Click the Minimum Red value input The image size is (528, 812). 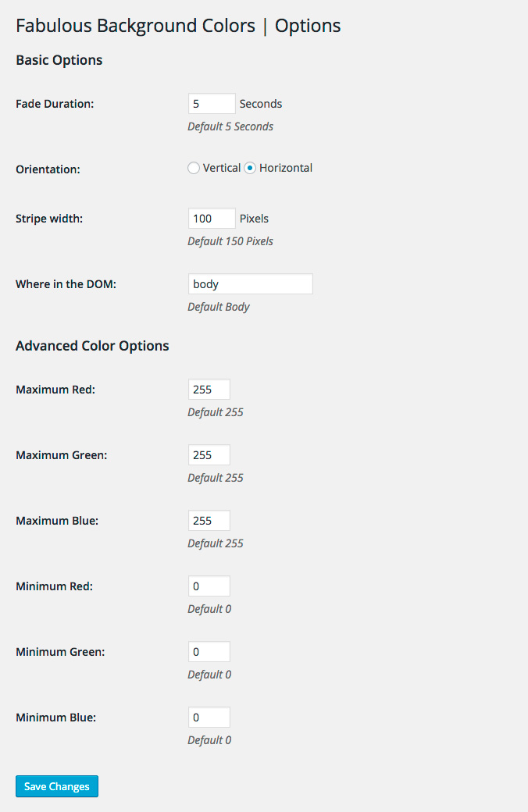[209, 586]
